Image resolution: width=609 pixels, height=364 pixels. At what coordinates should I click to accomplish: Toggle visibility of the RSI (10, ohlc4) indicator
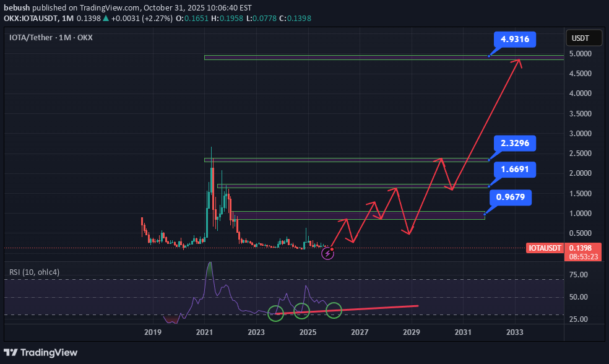(x=35, y=271)
